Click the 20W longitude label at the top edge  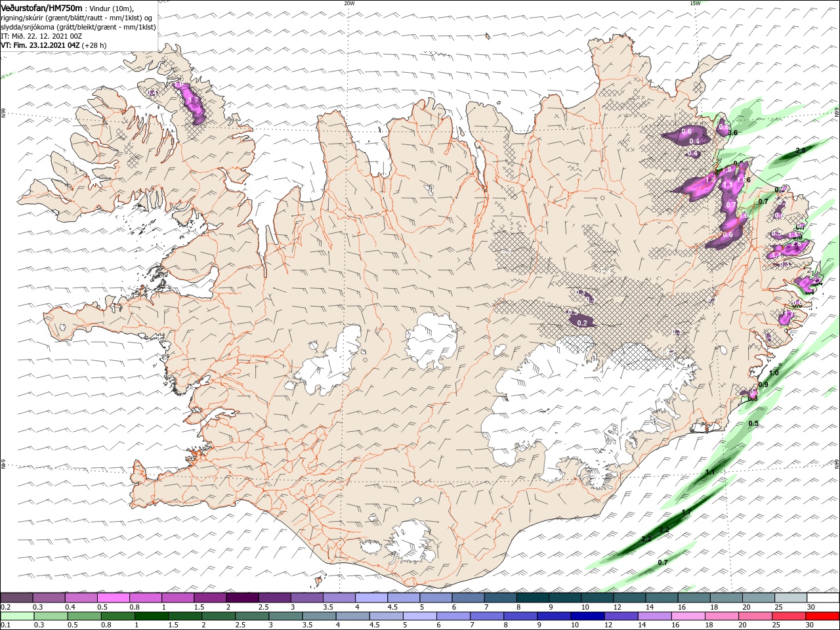(x=349, y=3)
